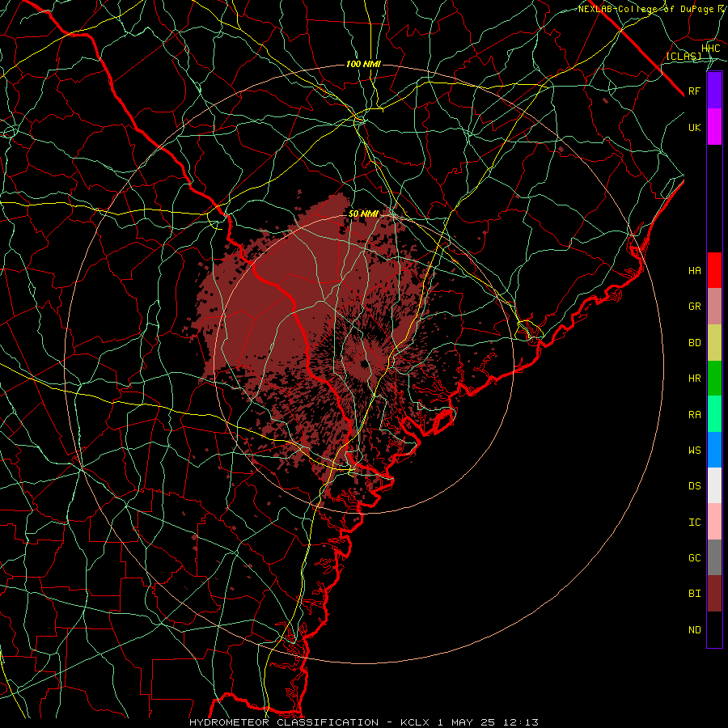Viewport: 728px width, 728px height.
Task: Click the GC legend label
Action: [695, 558]
